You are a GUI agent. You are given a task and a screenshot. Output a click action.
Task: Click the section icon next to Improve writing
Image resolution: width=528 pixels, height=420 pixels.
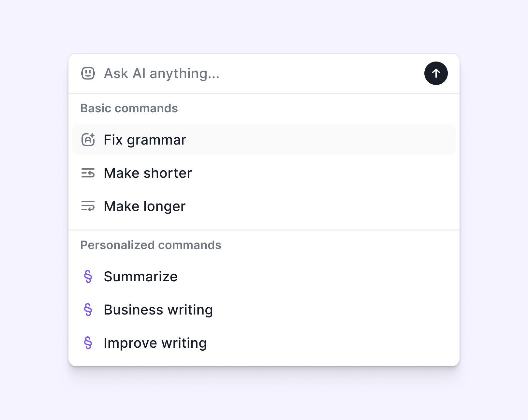point(88,343)
